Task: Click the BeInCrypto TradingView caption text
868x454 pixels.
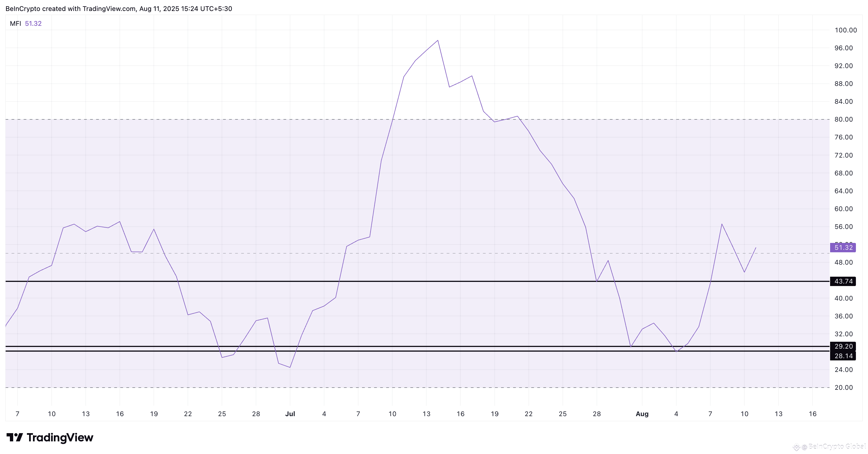Action: (119, 9)
